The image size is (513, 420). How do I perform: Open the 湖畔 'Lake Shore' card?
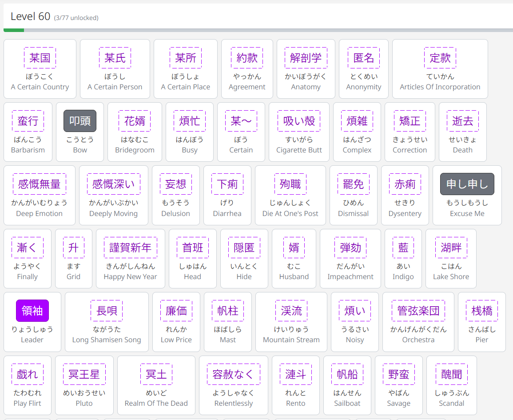coord(451,259)
